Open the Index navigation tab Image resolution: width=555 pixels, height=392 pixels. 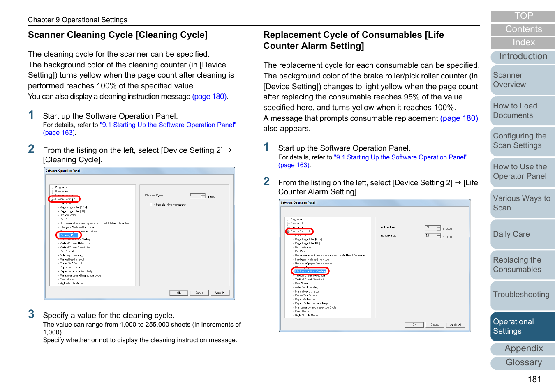point(523,42)
